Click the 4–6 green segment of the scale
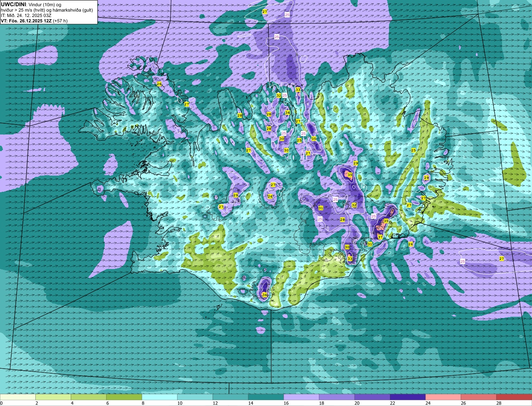Image resolution: width=532 pixels, height=406 pixels. pyautogui.click(x=89, y=397)
